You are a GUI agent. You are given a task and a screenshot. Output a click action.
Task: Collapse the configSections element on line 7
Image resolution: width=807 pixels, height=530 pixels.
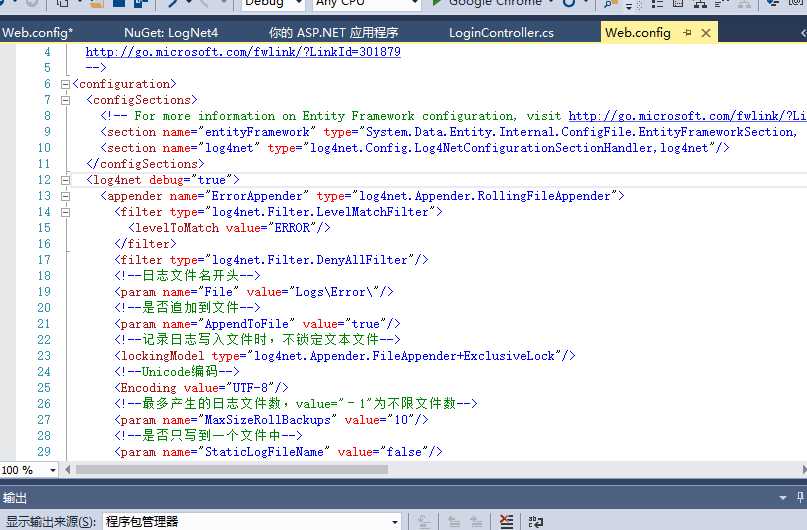coord(65,100)
